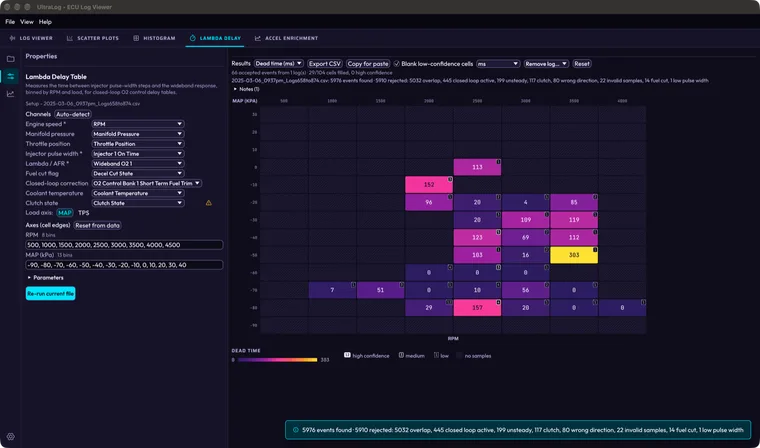This screenshot has width=760, height=448.
Task: Click the 113 heatmap cell
Action: coord(477,167)
